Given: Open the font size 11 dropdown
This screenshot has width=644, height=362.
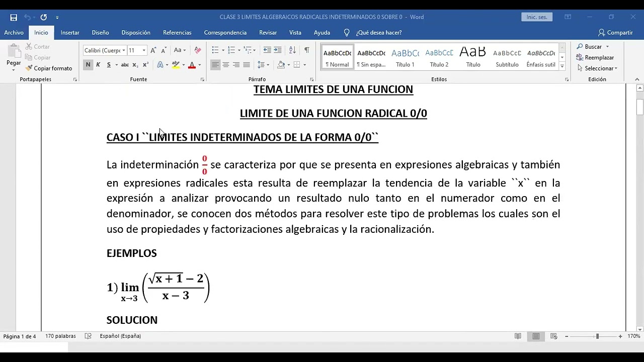Looking at the screenshot, I should [144, 50].
